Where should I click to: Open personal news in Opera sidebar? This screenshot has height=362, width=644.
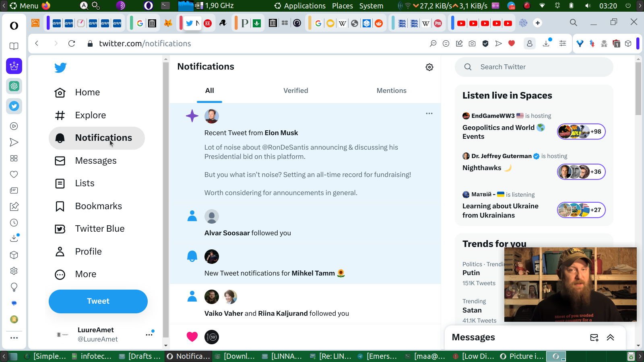(14, 191)
